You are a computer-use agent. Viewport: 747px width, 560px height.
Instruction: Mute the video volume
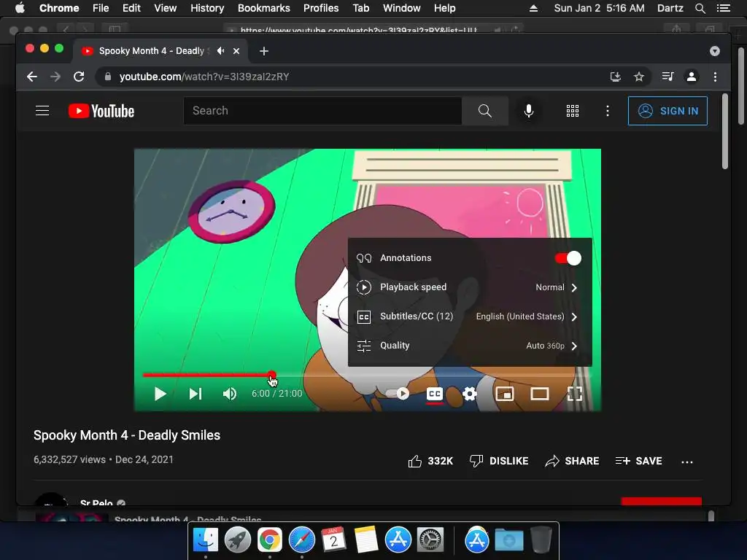point(230,394)
